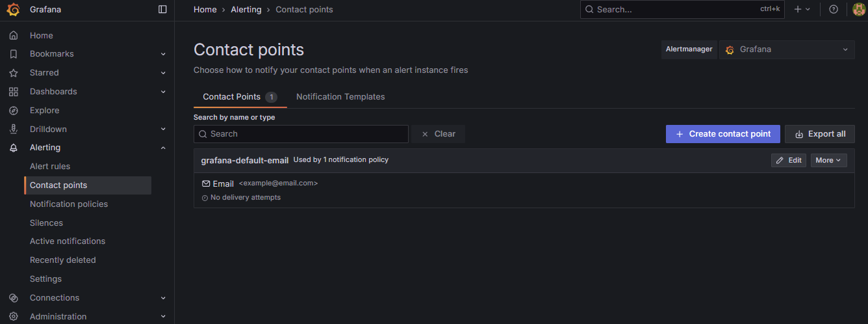
Task: Click the Explore compass icon in sidebar
Action: point(14,111)
